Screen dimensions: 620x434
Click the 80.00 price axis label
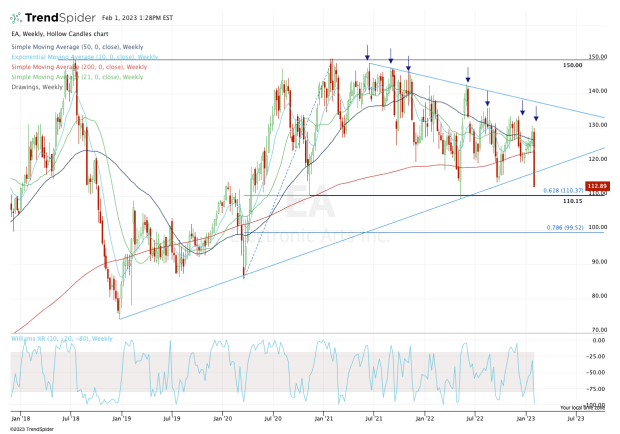click(598, 296)
